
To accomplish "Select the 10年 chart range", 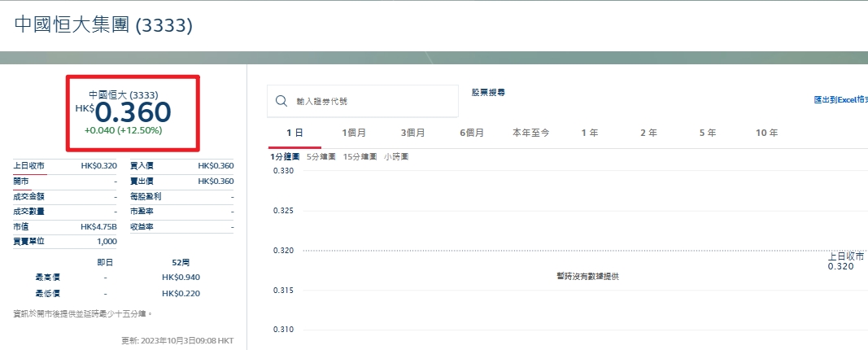I will 766,133.
